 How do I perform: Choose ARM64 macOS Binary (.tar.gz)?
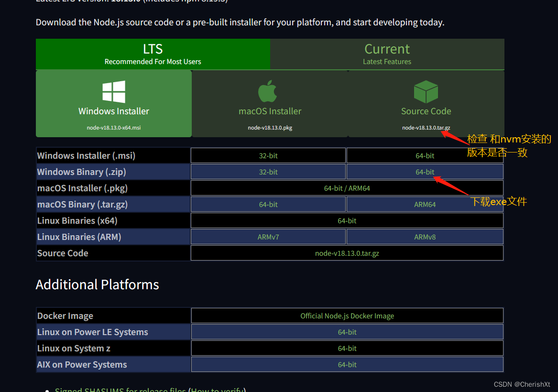coord(425,205)
